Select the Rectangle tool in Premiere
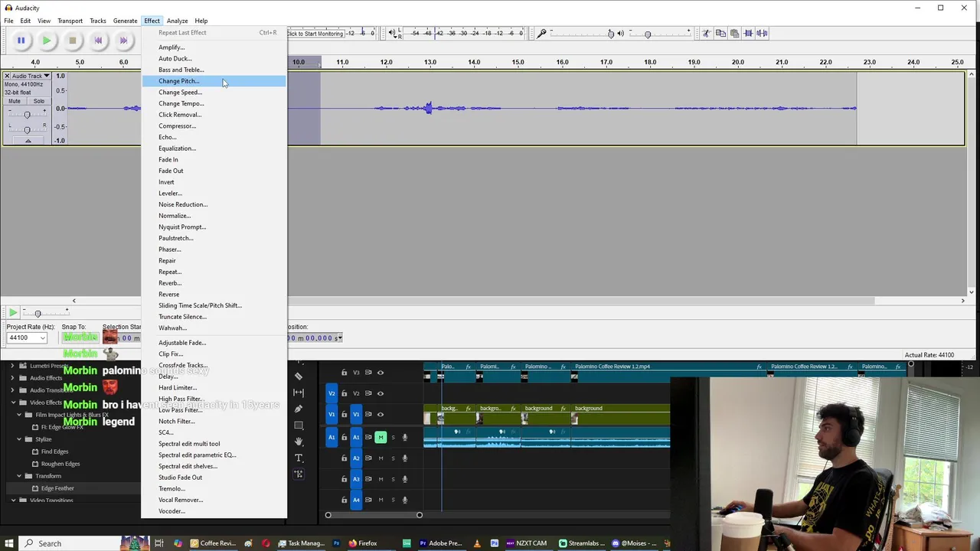The image size is (980, 551). pos(299,425)
